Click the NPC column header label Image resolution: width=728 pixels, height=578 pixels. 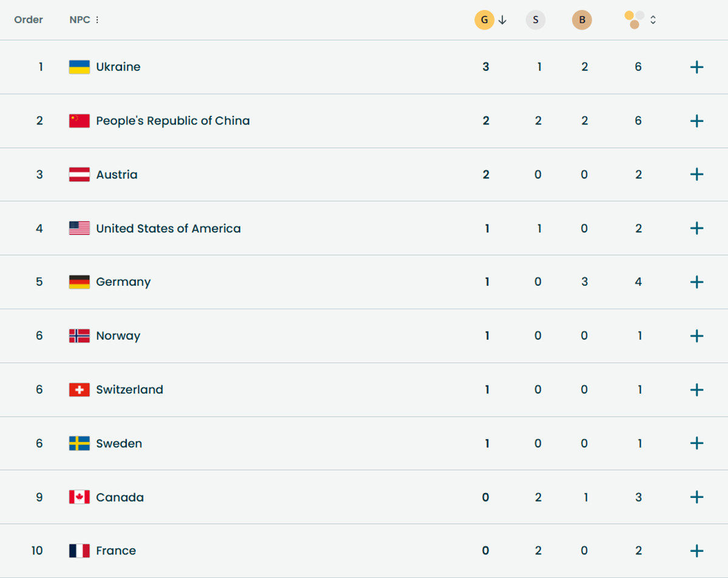79,20
